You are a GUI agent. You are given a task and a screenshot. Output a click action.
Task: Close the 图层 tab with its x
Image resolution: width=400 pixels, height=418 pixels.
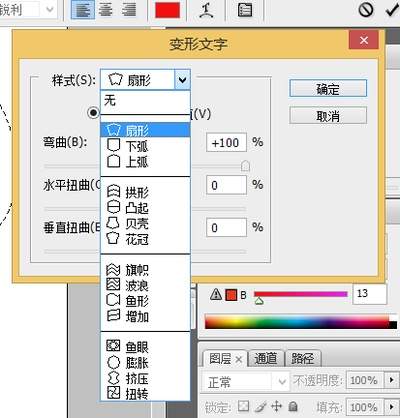click(x=239, y=359)
